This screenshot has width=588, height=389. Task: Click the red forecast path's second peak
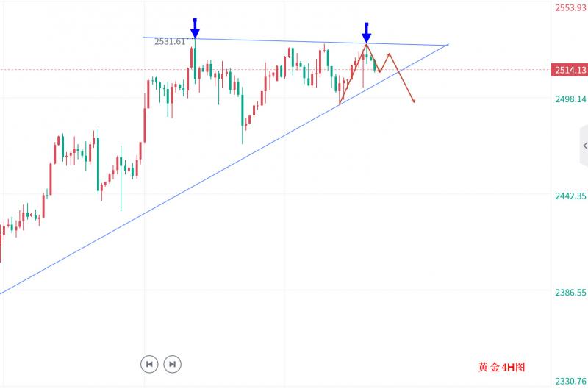point(390,54)
